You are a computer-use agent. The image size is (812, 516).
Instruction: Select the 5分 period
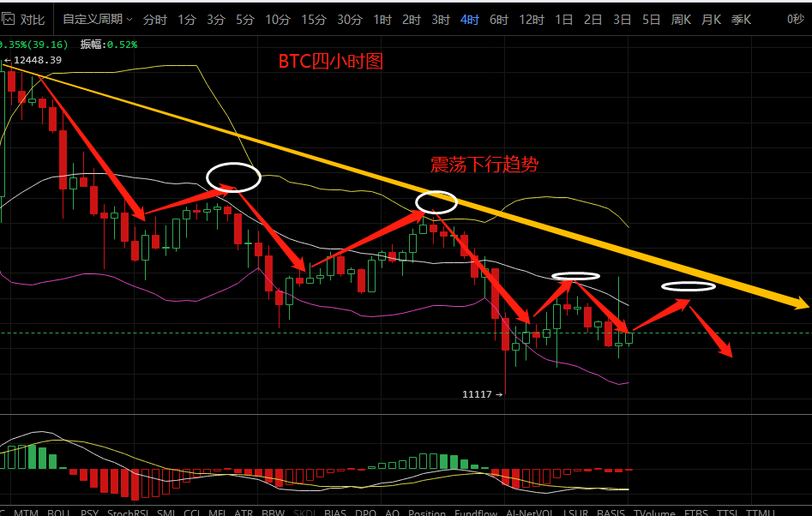coord(245,20)
